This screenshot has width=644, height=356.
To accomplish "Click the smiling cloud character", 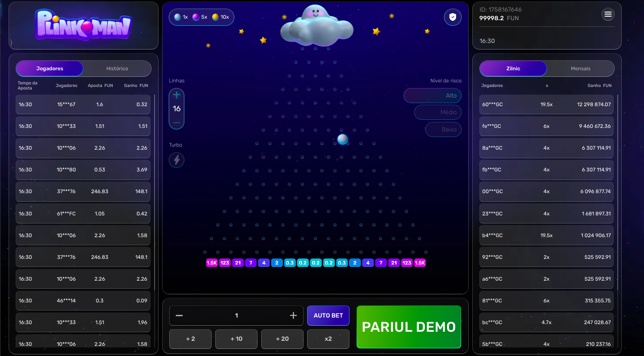I will [x=317, y=25].
